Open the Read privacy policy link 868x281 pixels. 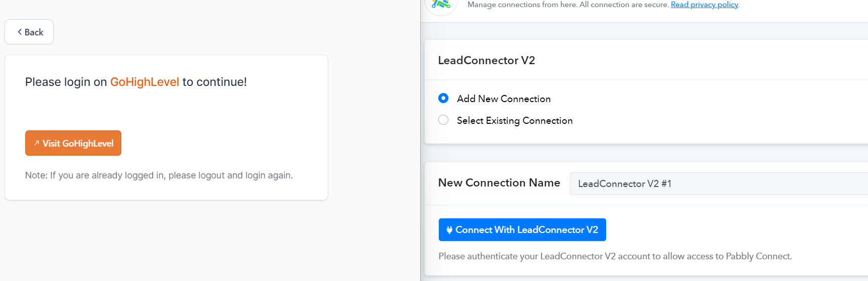coord(704,5)
